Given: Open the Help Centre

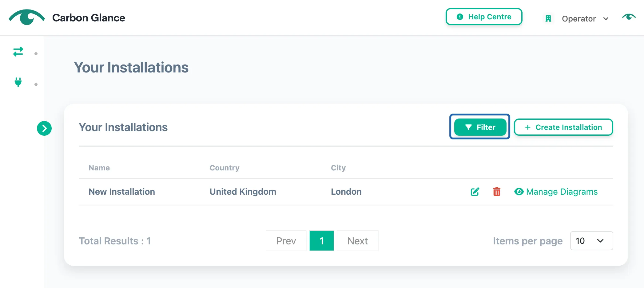Looking at the screenshot, I should (484, 17).
